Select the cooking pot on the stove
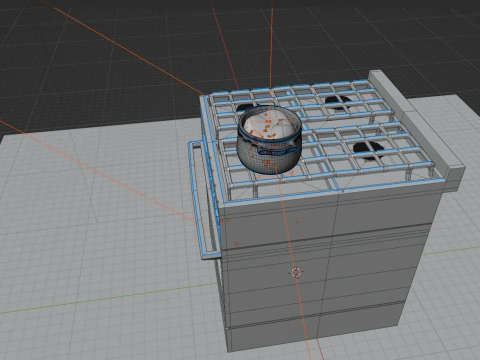480x360 pixels. click(x=269, y=140)
